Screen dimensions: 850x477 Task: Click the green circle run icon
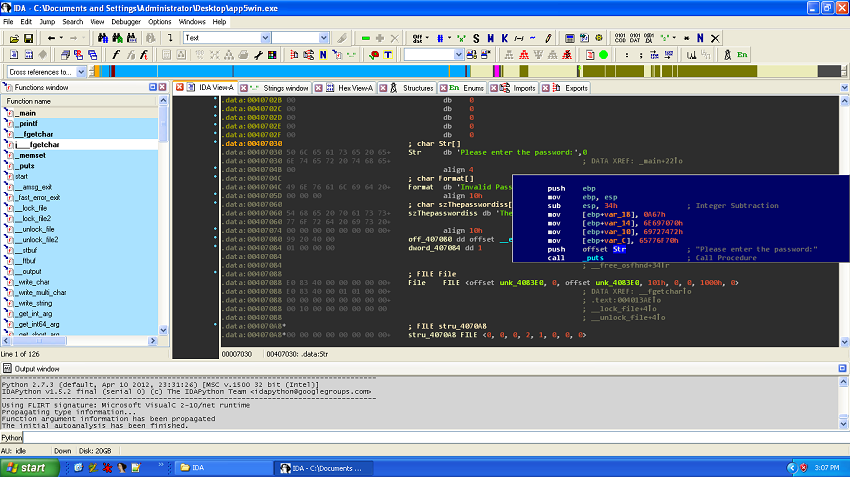(603, 55)
